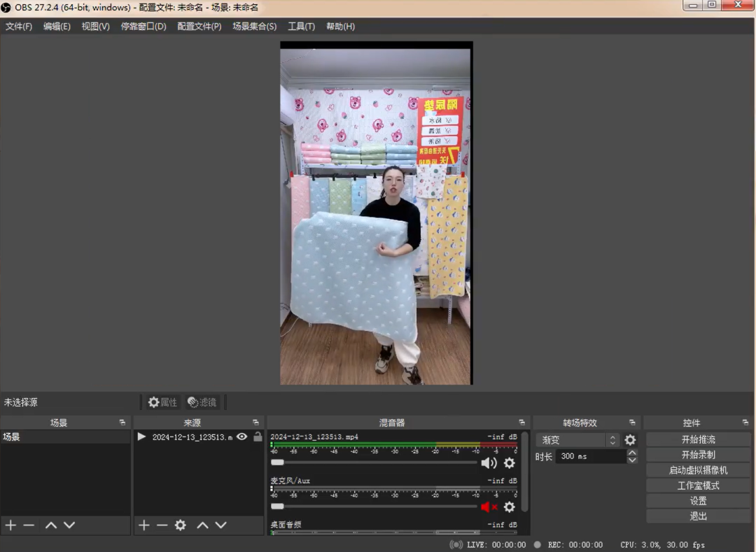Click the 开始录制 button
This screenshot has width=756, height=552.
(698, 455)
